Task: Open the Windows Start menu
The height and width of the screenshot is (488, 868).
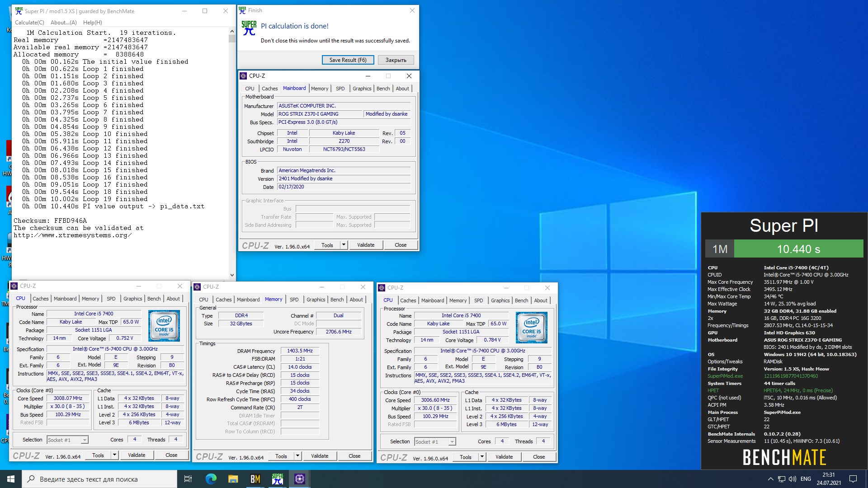Action: [x=11, y=479]
